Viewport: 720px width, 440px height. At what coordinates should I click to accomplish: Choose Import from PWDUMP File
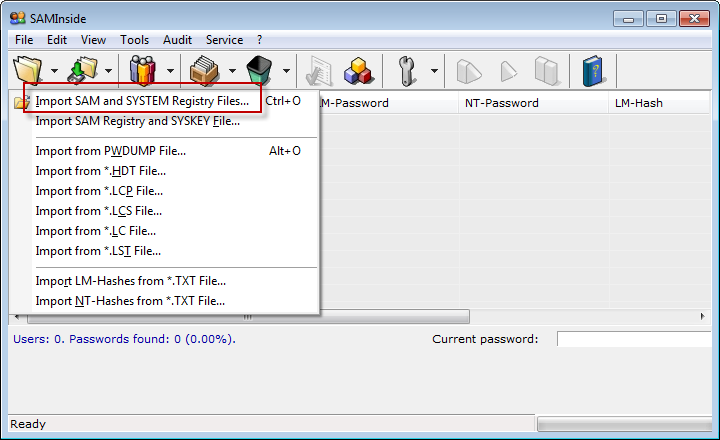(164, 151)
